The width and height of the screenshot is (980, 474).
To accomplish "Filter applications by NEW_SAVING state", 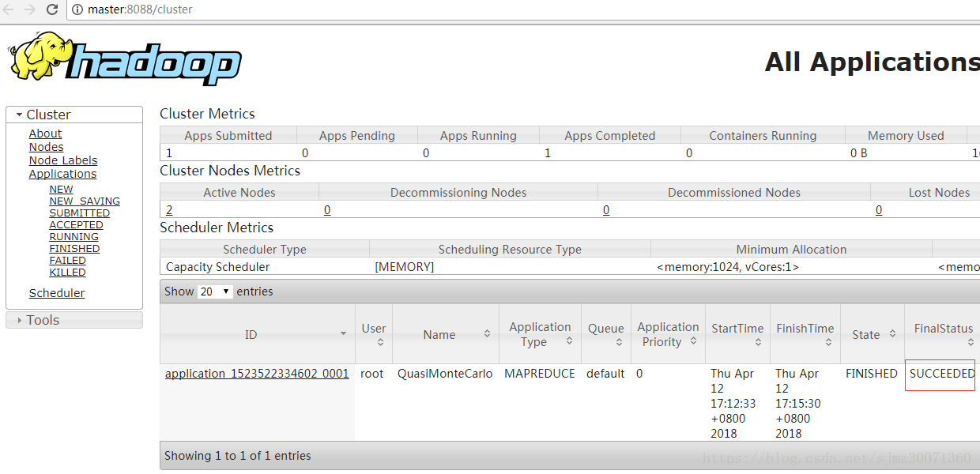I will click(x=85, y=201).
